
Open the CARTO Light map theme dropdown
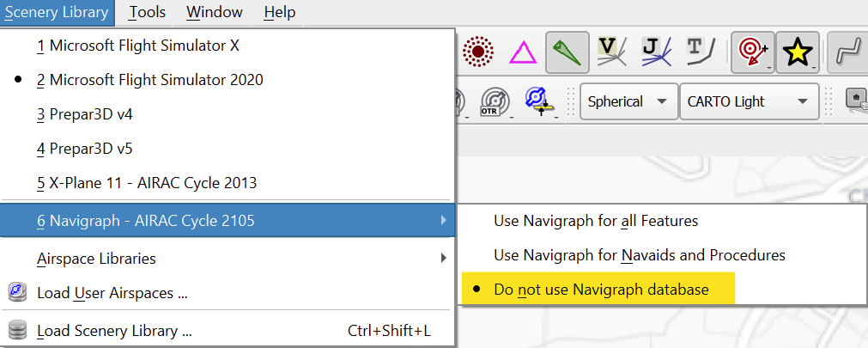749,102
